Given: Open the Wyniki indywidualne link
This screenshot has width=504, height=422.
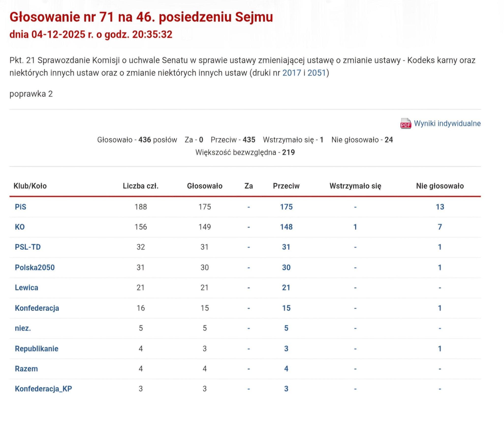Looking at the screenshot, I should (x=447, y=123).
